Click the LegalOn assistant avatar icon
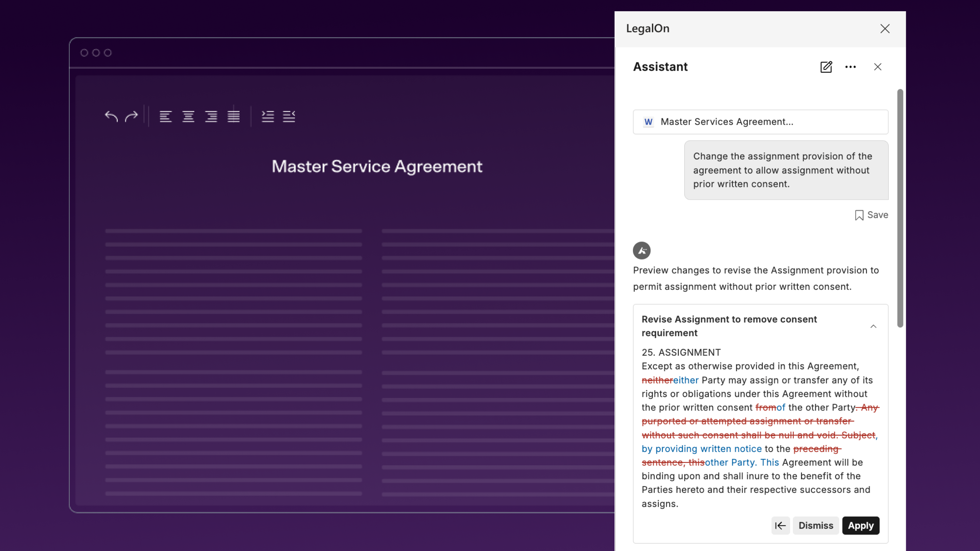980x551 pixels. pos(641,251)
